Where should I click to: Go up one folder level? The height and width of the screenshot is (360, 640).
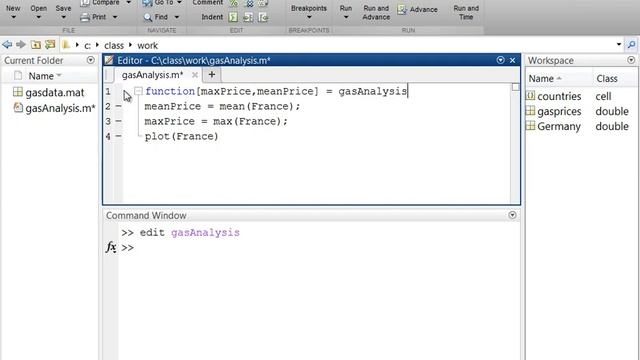(36, 45)
